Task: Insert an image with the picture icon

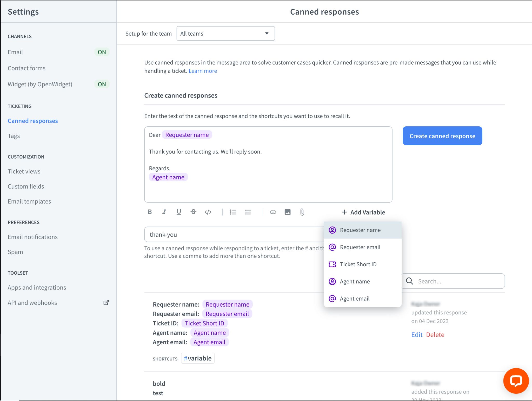Action: tap(288, 212)
